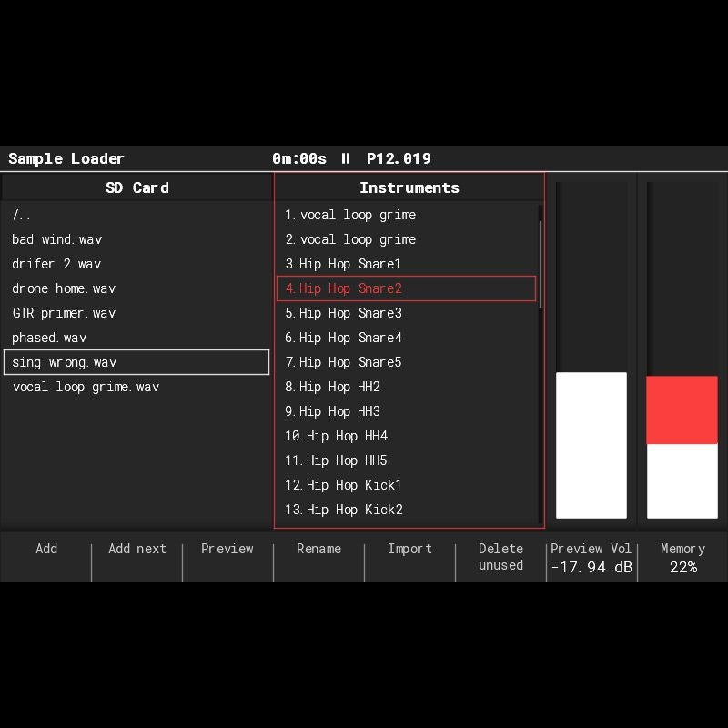Go up to parent folder /..
The image size is (728, 728).
tap(136, 215)
